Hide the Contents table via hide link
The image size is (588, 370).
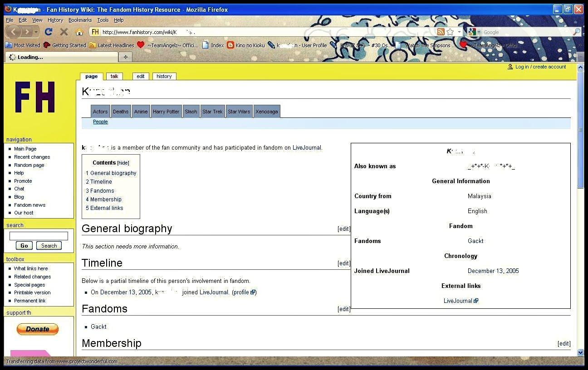tap(123, 163)
